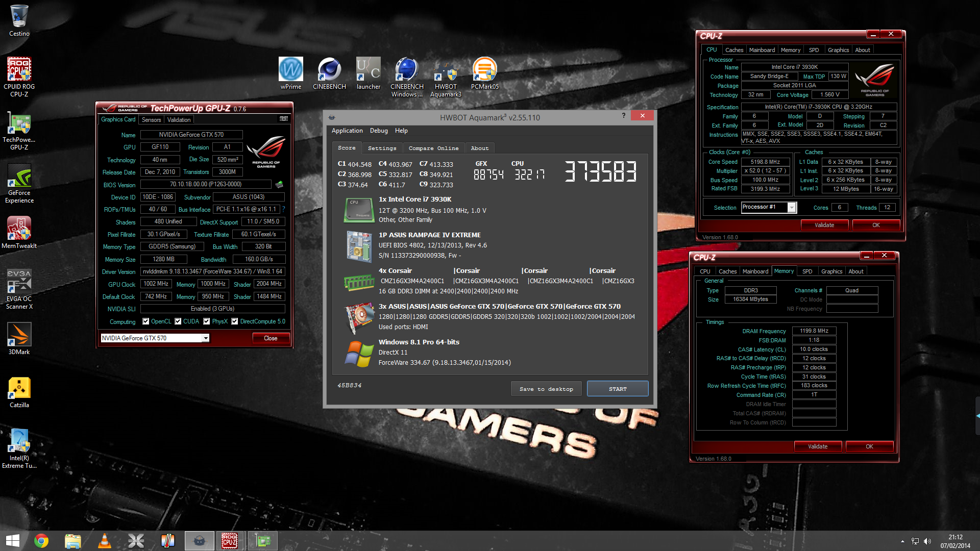Image resolution: width=980 pixels, height=551 pixels.
Task: Open CINEBENCH Windows desktop shortcut
Action: 407,77
